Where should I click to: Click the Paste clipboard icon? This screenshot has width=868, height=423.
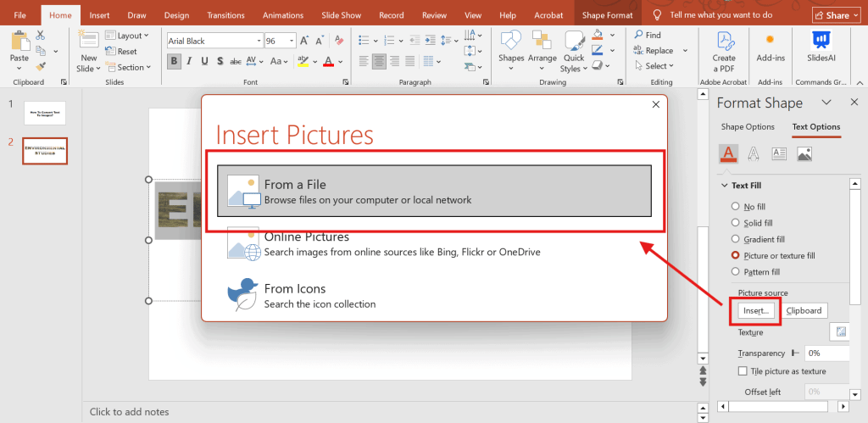19,42
